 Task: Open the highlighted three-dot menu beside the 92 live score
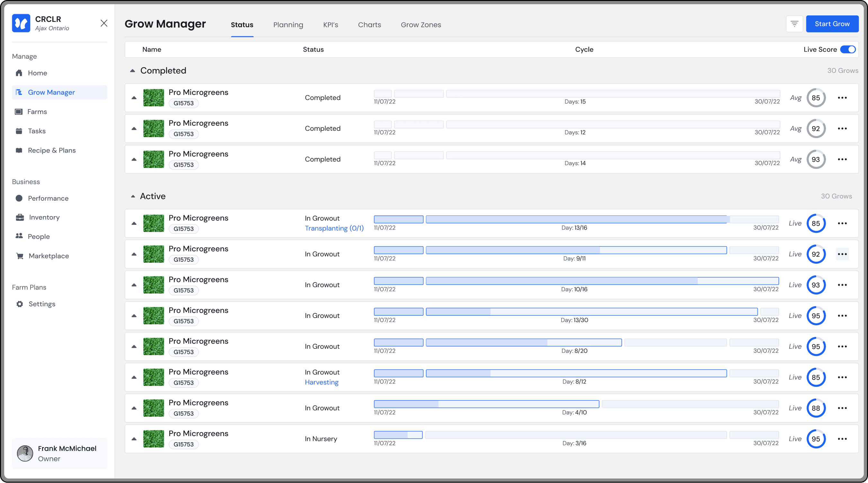point(842,254)
